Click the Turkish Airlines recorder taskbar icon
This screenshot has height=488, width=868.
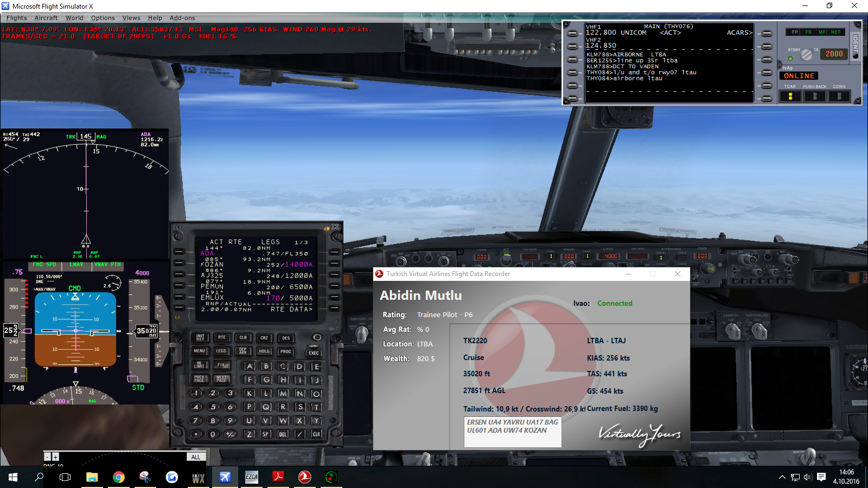pos(305,477)
